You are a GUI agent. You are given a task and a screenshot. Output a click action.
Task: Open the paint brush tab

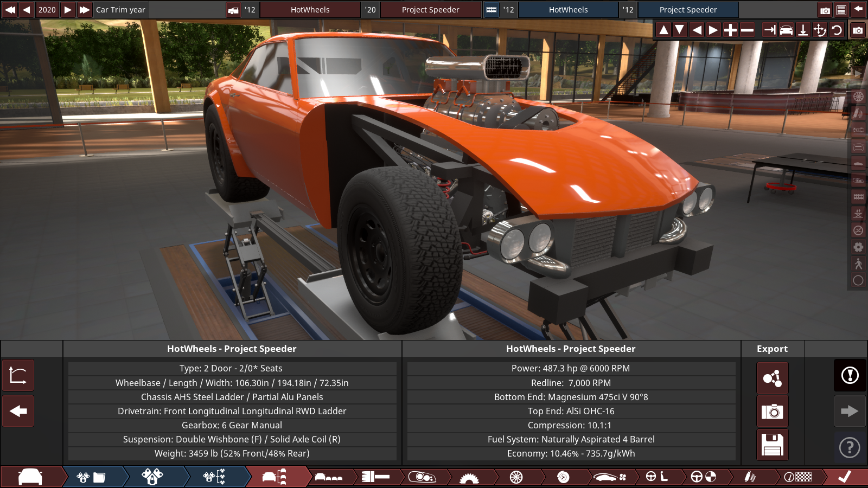pyautogui.click(x=375, y=477)
